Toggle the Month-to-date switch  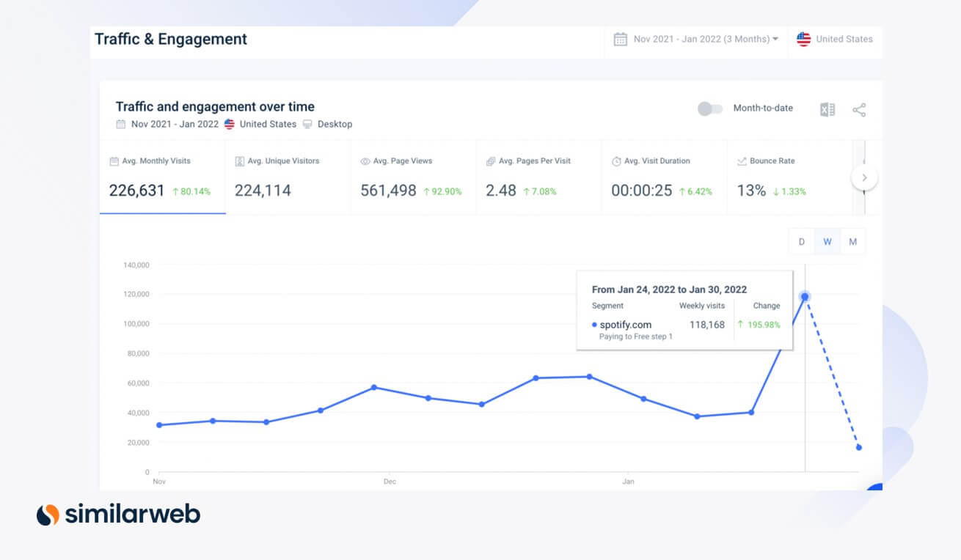click(710, 108)
